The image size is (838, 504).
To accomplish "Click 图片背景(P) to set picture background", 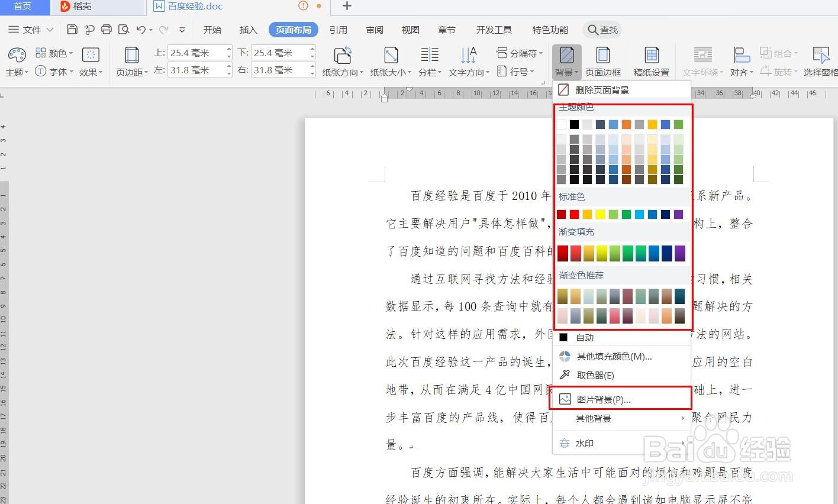I will [x=604, y=399].
